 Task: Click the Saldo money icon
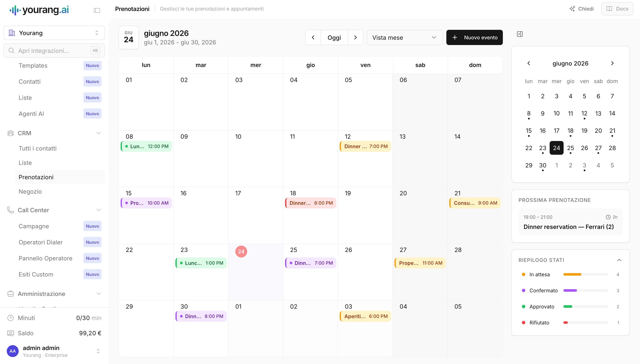[11, 333]
